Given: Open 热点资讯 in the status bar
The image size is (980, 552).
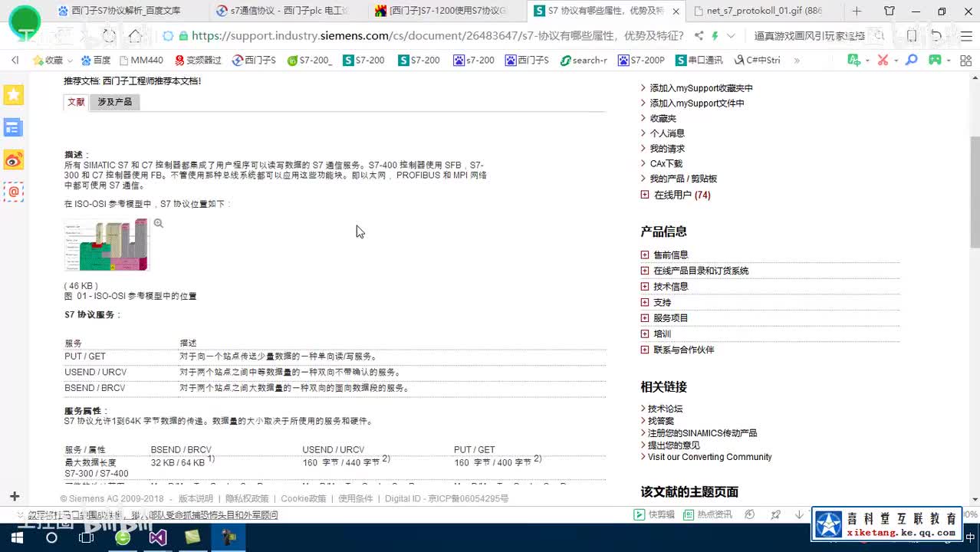Looking at the screenshot, I should (707, 514).
